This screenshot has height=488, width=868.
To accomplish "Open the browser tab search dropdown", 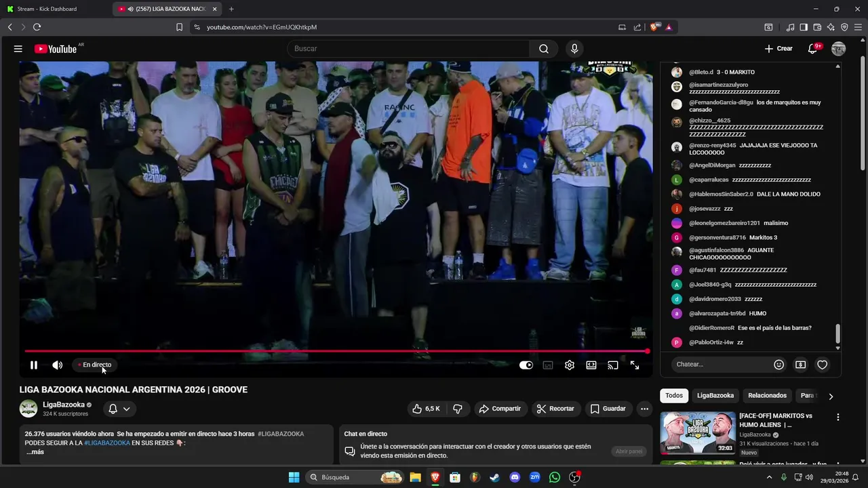I will pos(768,27).
